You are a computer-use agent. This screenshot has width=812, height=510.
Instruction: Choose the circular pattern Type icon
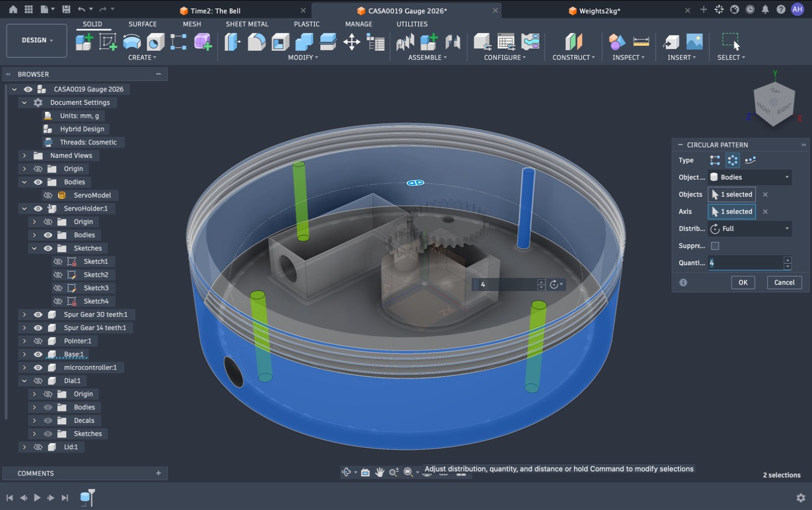pos(733,160)
